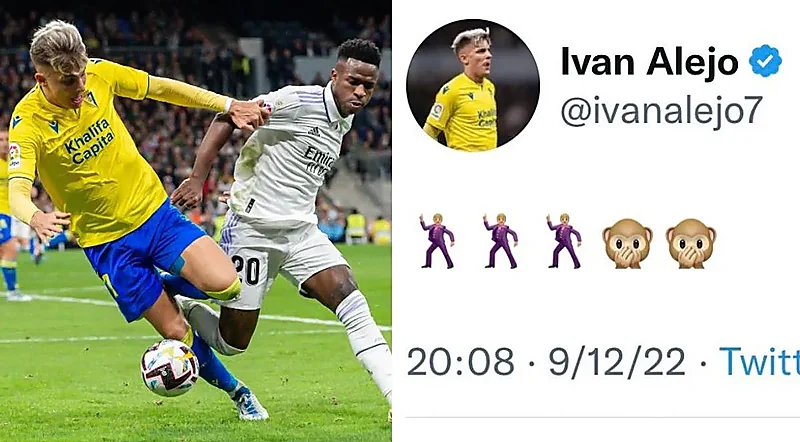Open the Twitter source link
800x442 pixels.
point(759,362)
